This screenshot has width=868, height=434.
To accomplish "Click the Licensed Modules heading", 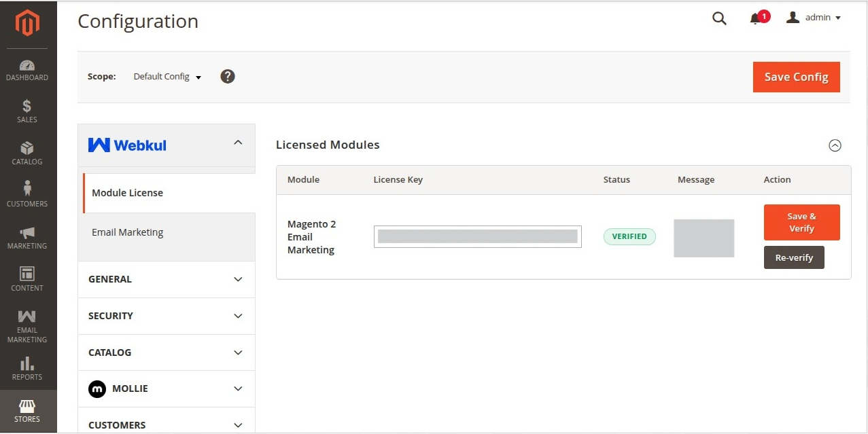I will click(x=328, y=145).
